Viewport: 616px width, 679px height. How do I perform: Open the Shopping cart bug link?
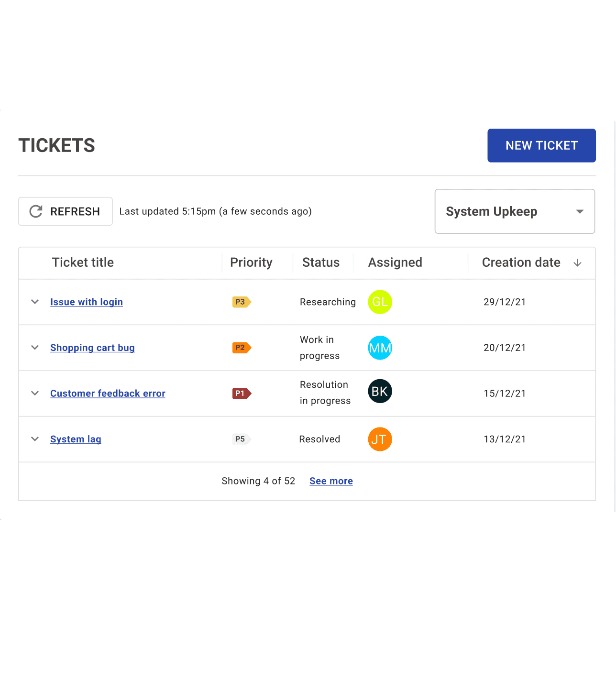click(92, 348)
